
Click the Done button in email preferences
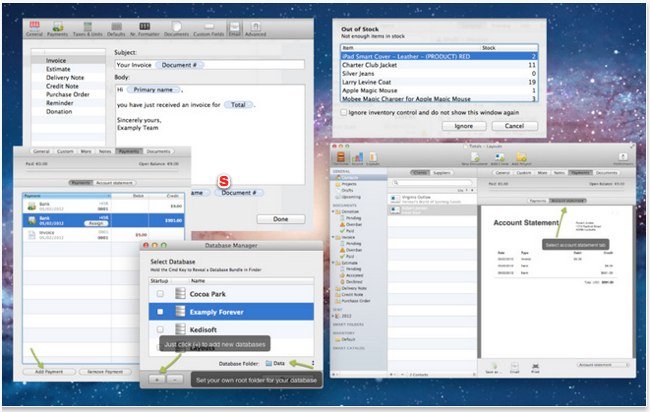tap(280, 218)
